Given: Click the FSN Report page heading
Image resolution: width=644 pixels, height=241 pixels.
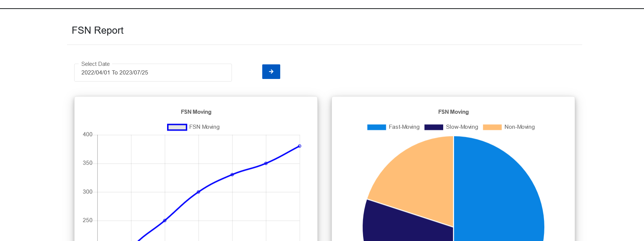Looking at the screenshot, I should click(97, 30).
